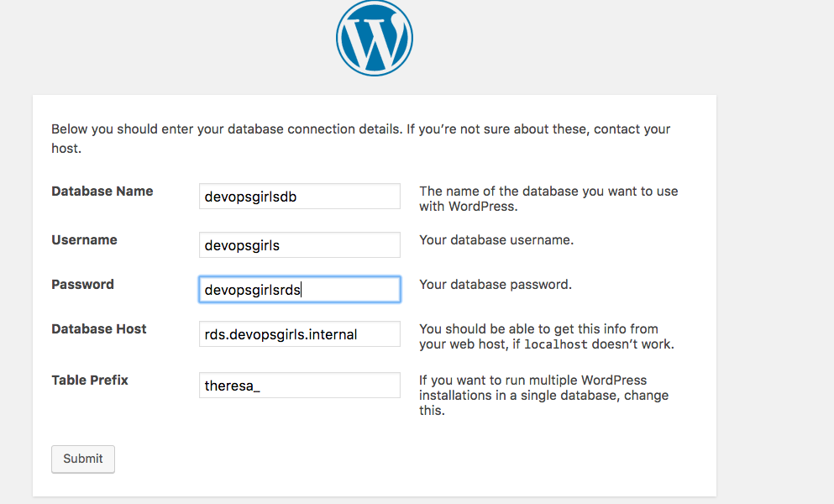The height and width of the screenshot is (504, 834).
Task: Click the Password label
Action: point(82,284)
